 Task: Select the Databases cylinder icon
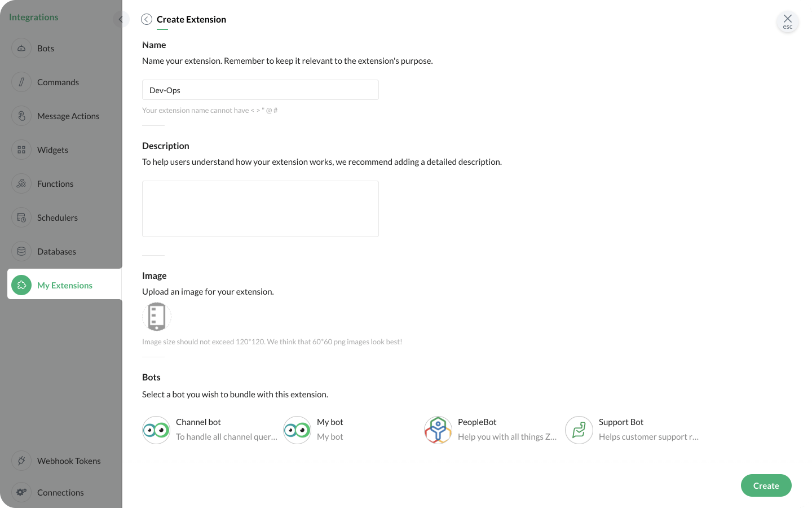click(21, 252)
